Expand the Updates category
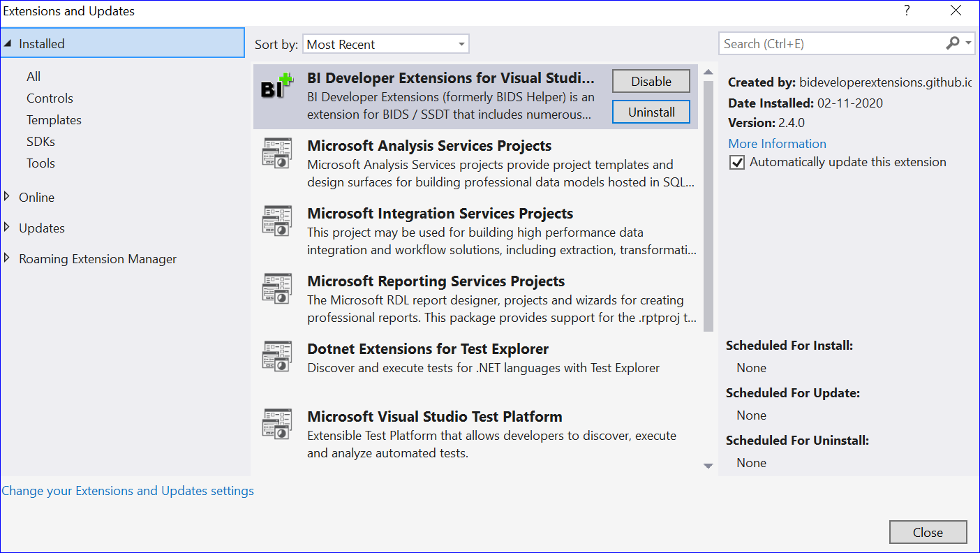Screen dimensions: 980x553 (8, 228)
